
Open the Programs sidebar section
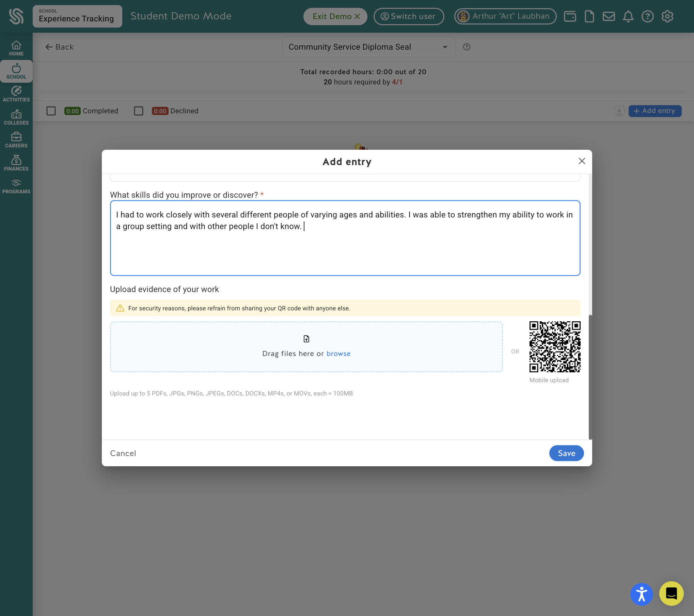pos(16,186)
